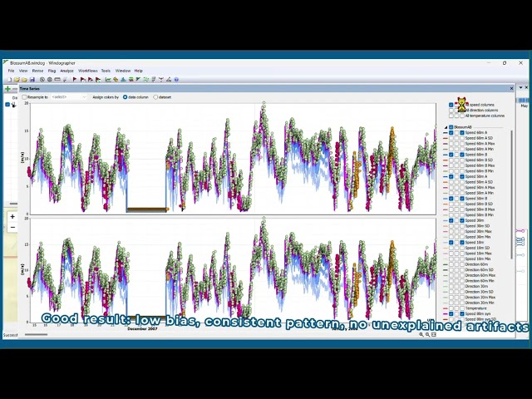Open the Analyze menu
The width and height of the screenshot is (532, 399).
(x=66, y=71)
